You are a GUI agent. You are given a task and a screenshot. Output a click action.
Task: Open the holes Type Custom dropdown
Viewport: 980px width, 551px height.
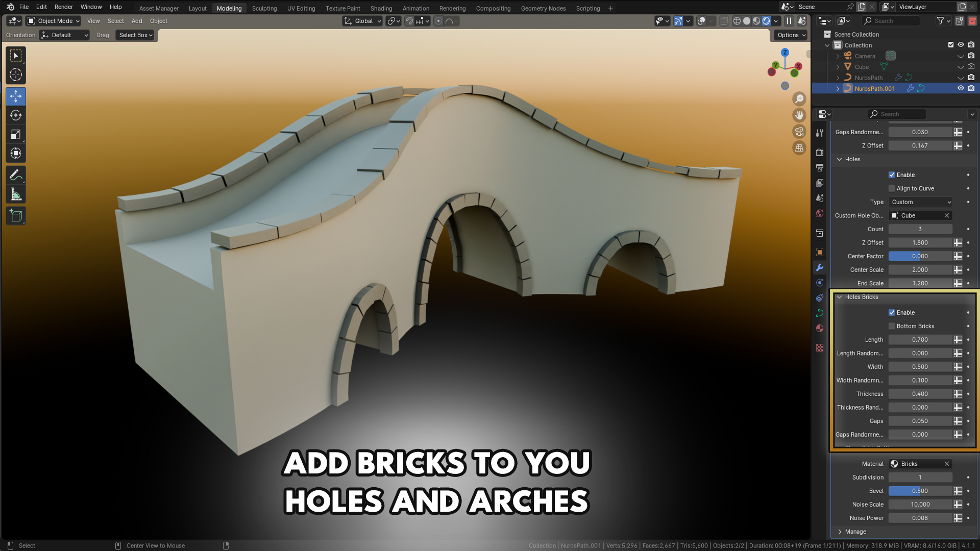pyautogui.click(x=921, y=202)
